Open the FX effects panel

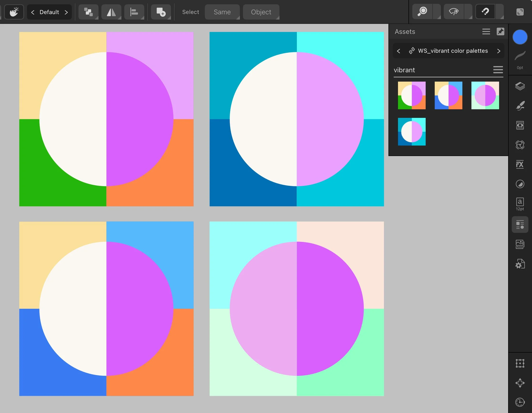pyautogui.click(x=520, y=164)
